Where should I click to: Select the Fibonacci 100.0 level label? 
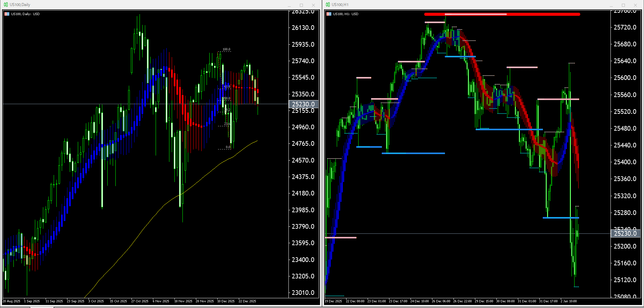[226, 49]
